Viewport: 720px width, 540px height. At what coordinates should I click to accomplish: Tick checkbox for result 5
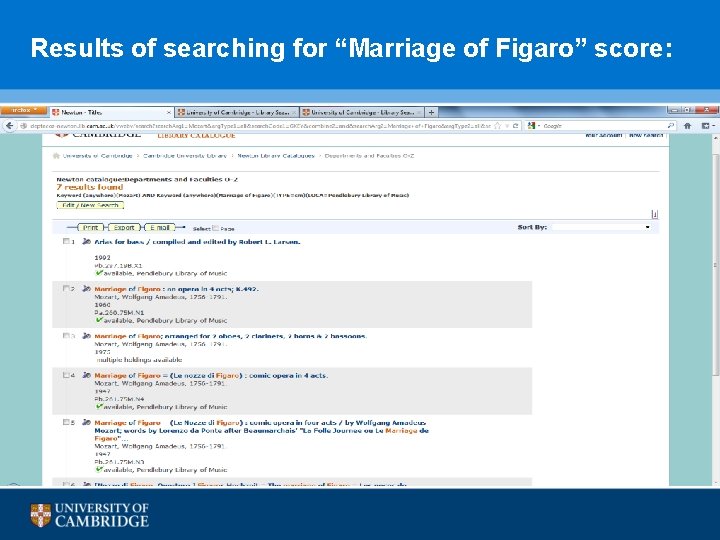pos(66,422)
